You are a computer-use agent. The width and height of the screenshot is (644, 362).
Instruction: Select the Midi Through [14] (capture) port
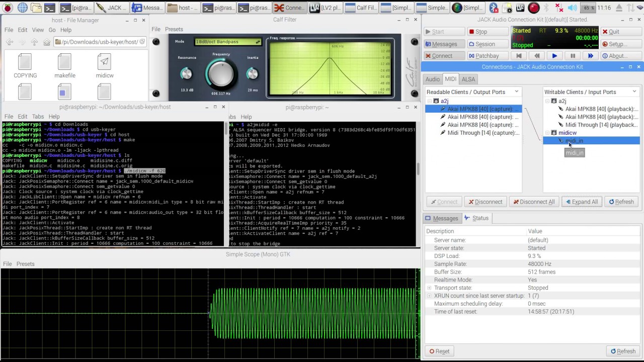[x=483, y=133]
